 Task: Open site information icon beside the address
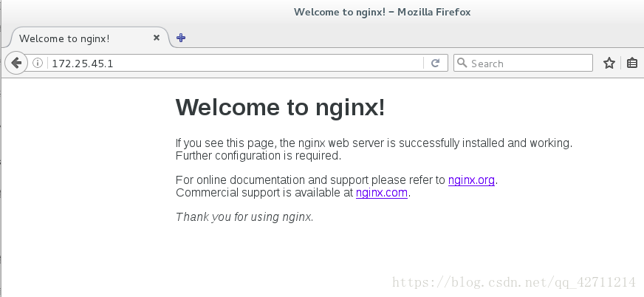coord(38,63)
